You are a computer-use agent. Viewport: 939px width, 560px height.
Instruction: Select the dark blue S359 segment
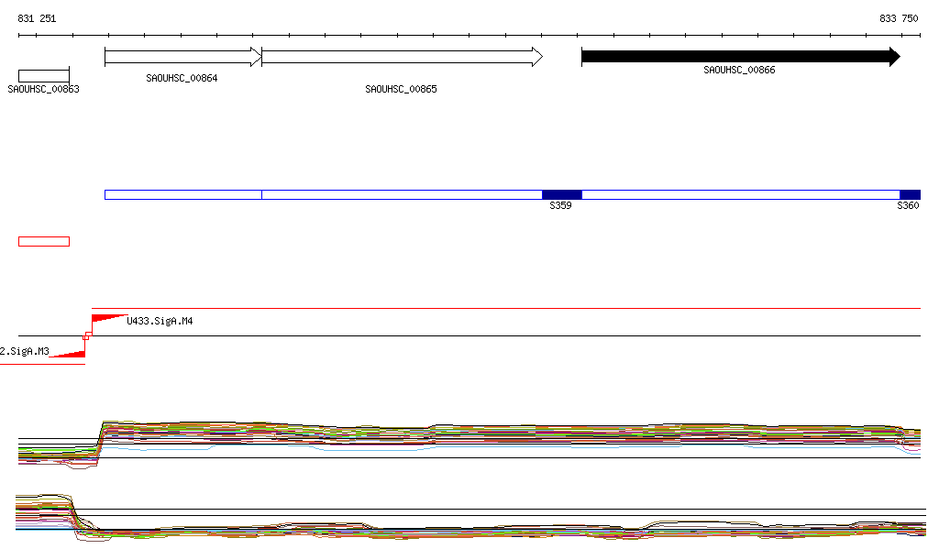561,194
